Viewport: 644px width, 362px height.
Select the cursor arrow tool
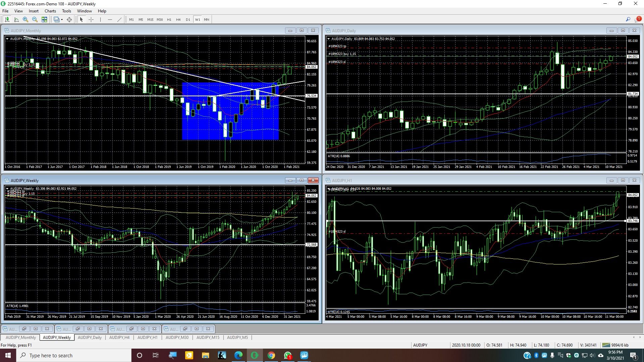pyautogui.click(x=81, y=19)
